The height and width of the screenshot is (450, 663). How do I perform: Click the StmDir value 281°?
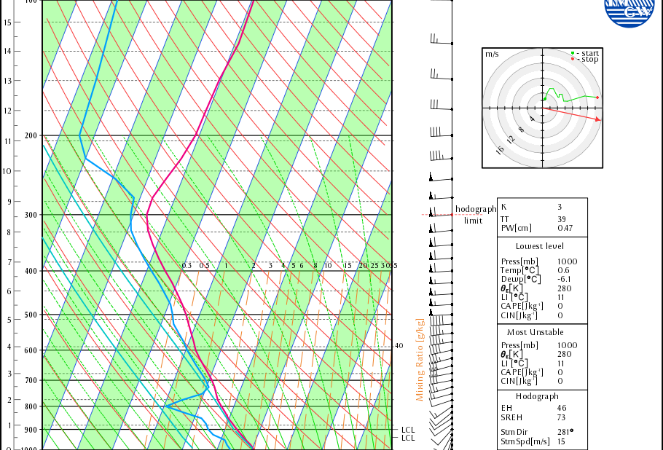(565, 432)
